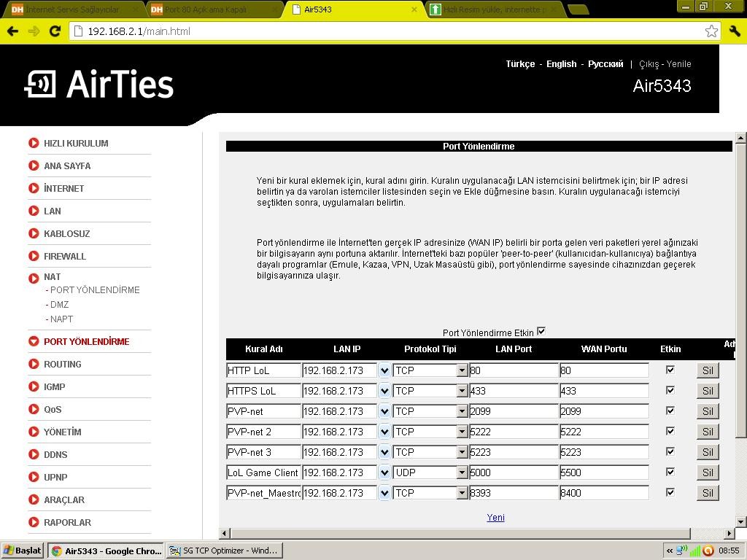This screenshot has width=747, height=560.
Task: Open protocol type dropdown for HTTPS LoL
Action: click(462, 391)
